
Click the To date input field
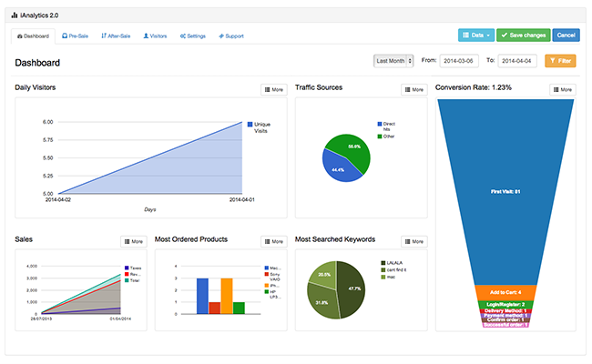coord(517,61)
